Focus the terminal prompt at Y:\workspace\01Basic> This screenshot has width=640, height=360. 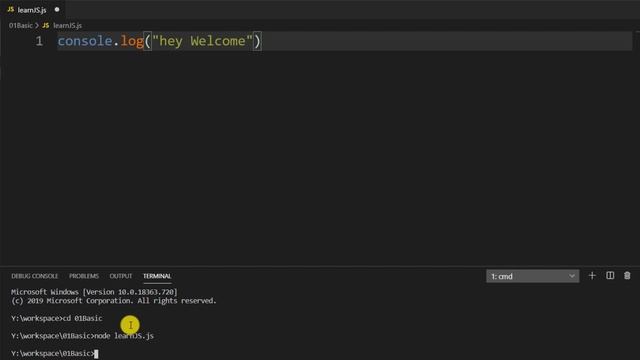55,353
